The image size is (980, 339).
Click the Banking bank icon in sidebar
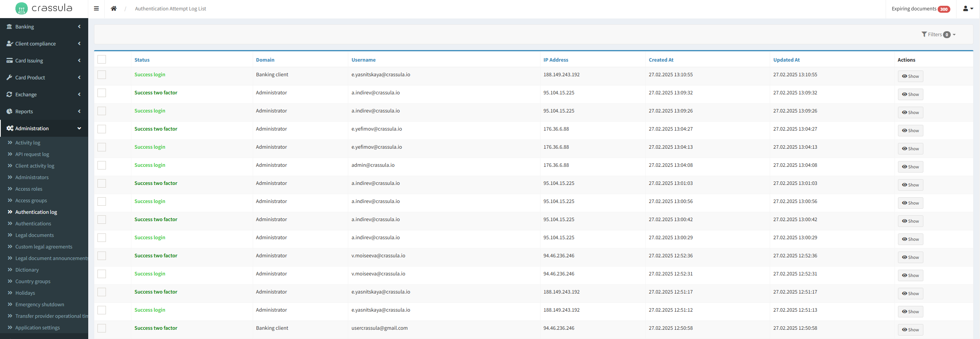coord(9,27)
